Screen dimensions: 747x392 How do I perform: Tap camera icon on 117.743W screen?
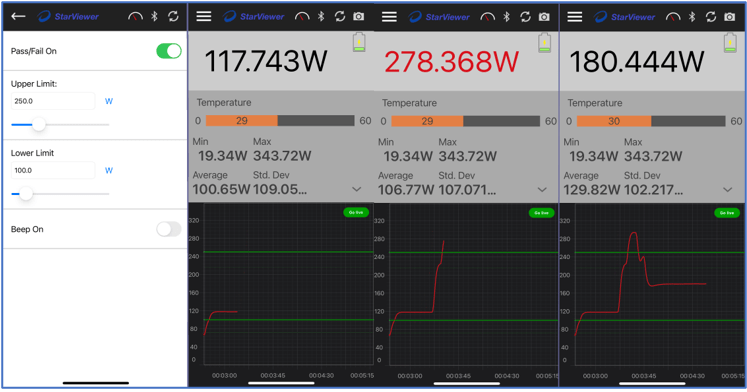pos(359,16)
